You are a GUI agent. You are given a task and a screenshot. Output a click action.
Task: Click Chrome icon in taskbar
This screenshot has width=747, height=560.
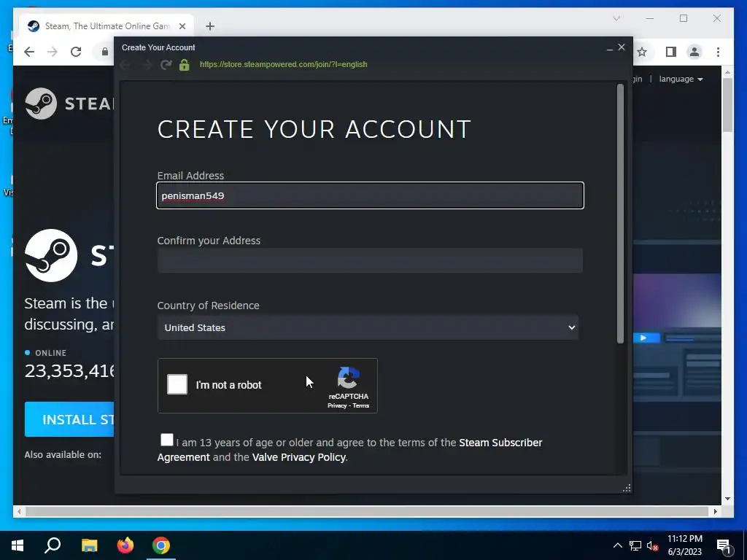pos(161,545)
